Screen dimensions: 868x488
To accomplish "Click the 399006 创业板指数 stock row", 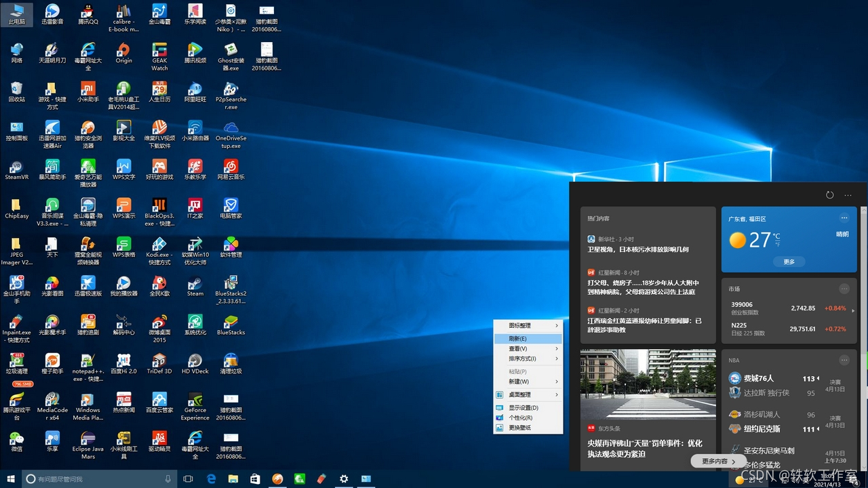I will 789,308.
